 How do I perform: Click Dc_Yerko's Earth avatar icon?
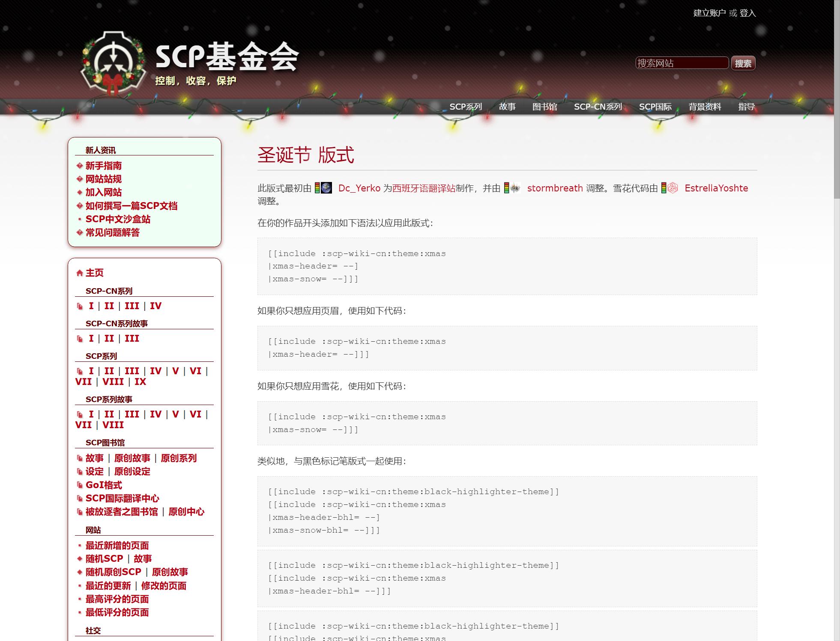coord(326,188)
